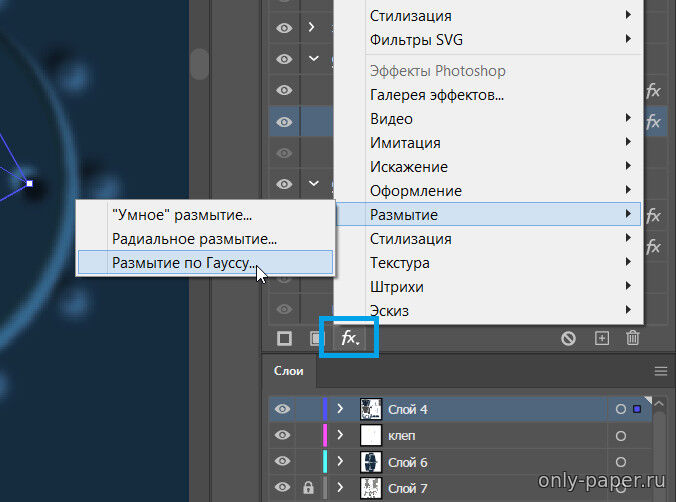Hide the Слой 4 layer via eye icon
The width and height of the screenshot is (676, 502).
(x=284, y=409)
